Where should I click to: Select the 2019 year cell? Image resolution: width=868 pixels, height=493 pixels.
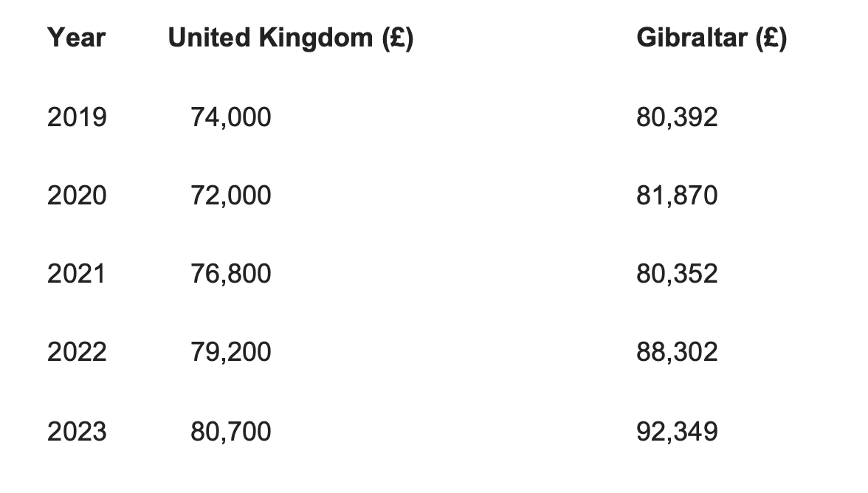(x=77, y=117)
